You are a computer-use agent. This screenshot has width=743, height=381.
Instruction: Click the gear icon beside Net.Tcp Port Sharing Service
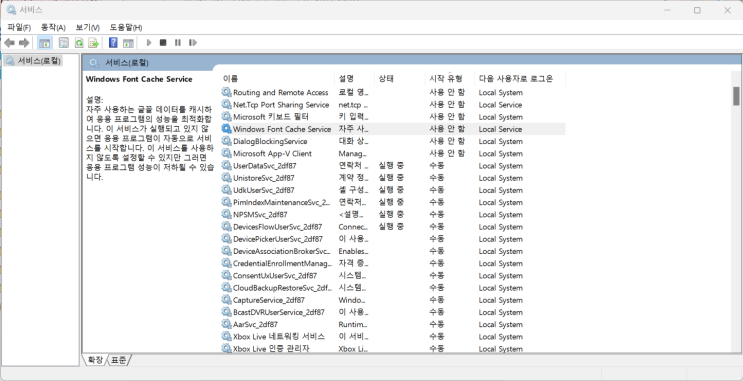[227, 104]
